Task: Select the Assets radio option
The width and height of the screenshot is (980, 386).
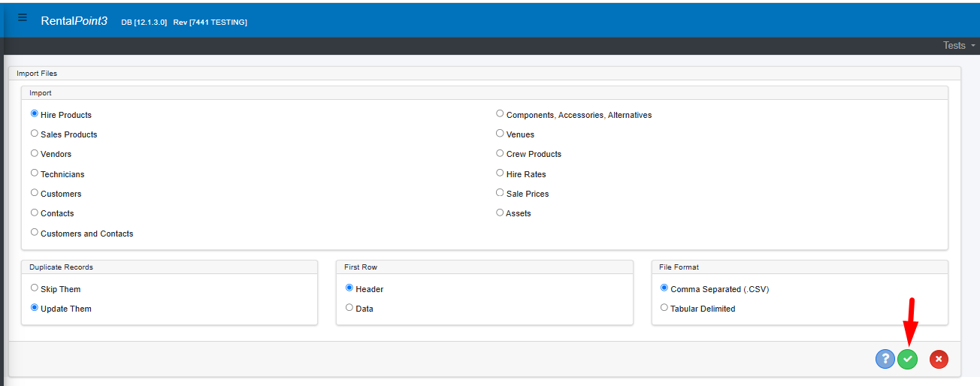Action: click(x=501, y=213)
